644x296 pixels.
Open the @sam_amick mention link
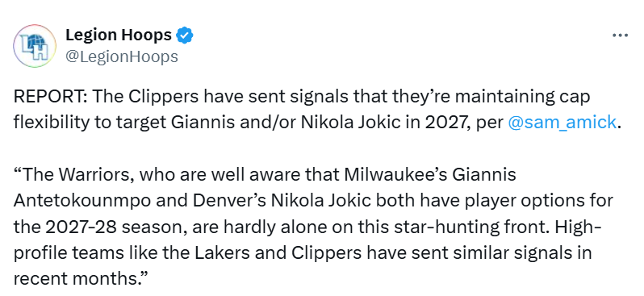(562, 123)
